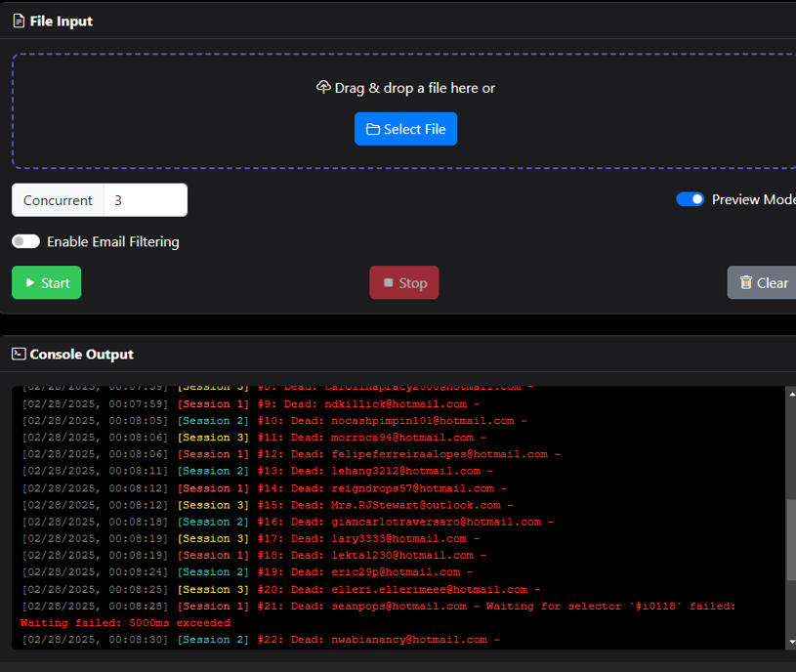Image resolution: width=796 pixels, height=672 pixels.
Task: Click the console scrollbar thumb
Action: pyautogui.click(x=791, y=540)
